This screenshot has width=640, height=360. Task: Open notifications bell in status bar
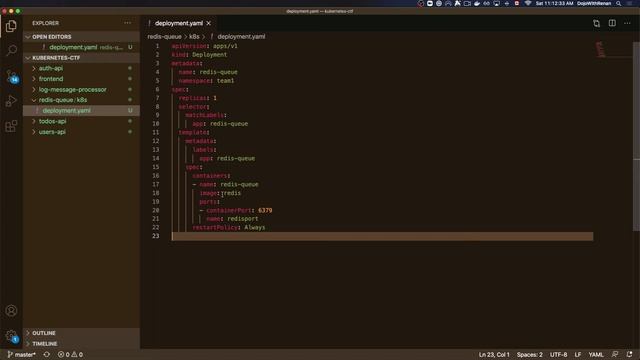click(629, 354)
